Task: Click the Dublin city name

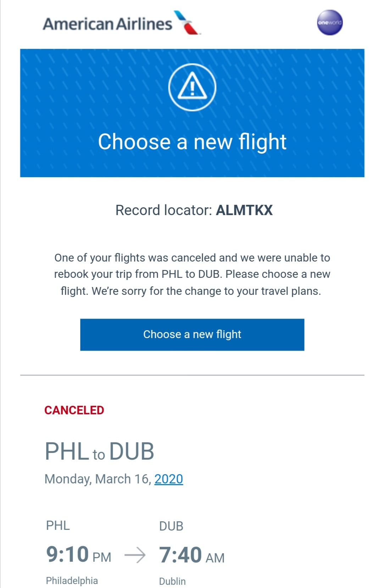Action: point(172,581)
